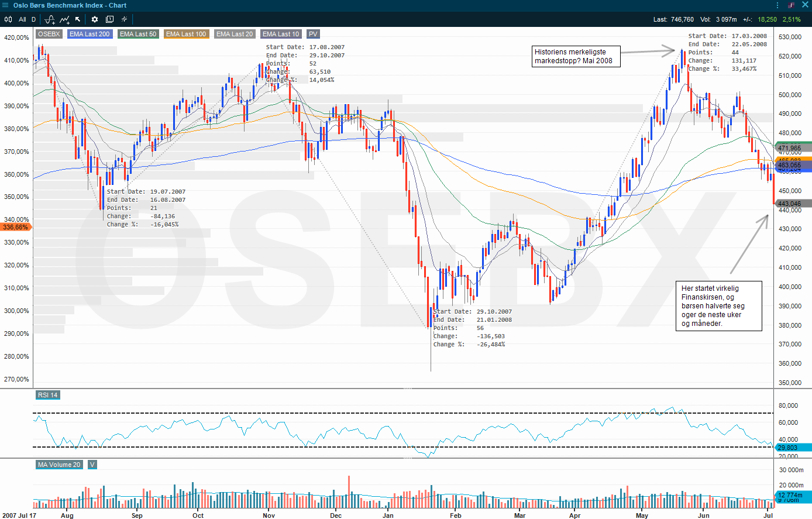Click the MA Volume 20 label
The height and width of the screenshot is (519, 812).
point(59,465)
